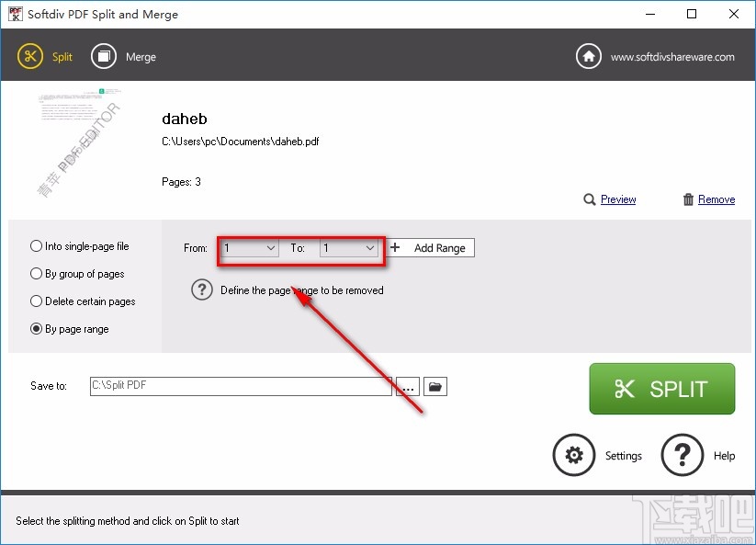Click the question mark hint icon
Viewport: 756px width, 545px height.
click(x=202, y=290)
